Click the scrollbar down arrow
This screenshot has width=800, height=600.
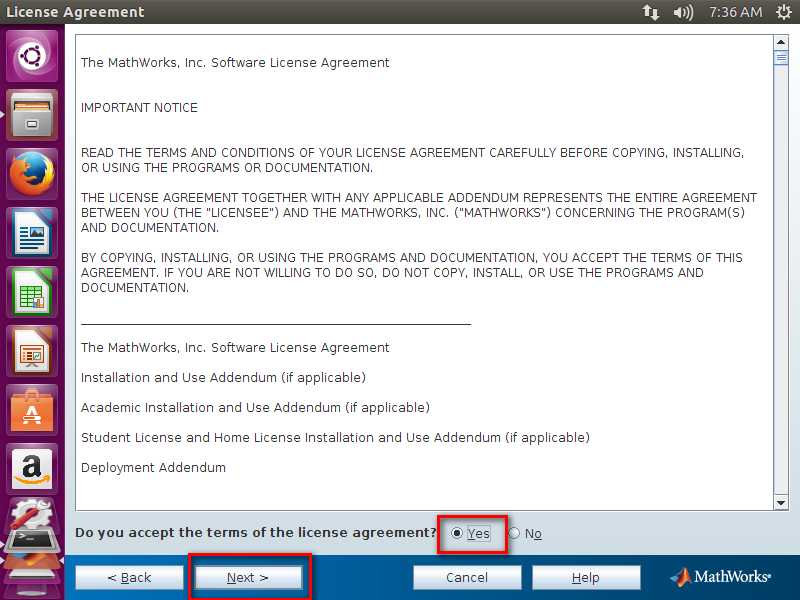click(x=781, y=503)
